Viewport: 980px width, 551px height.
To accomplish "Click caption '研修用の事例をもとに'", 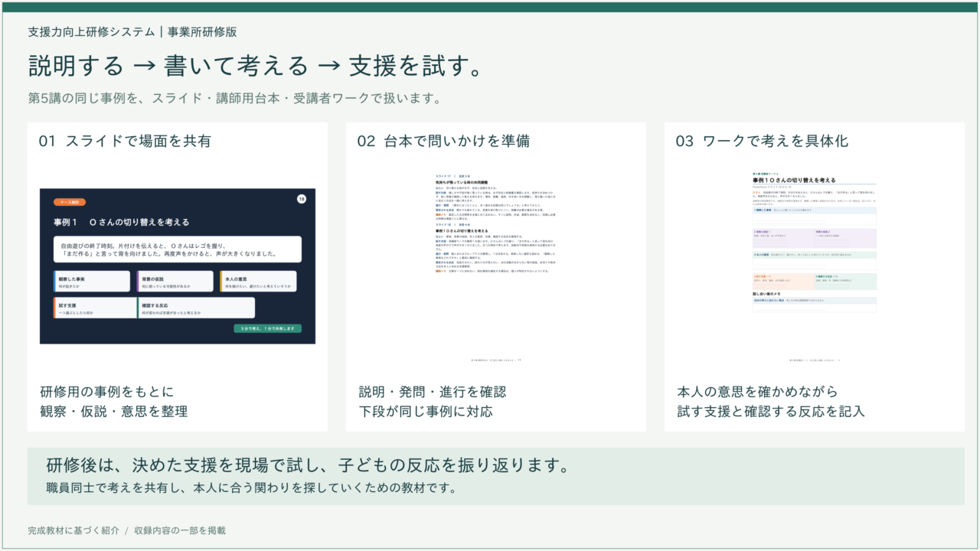I will (107, 392).
